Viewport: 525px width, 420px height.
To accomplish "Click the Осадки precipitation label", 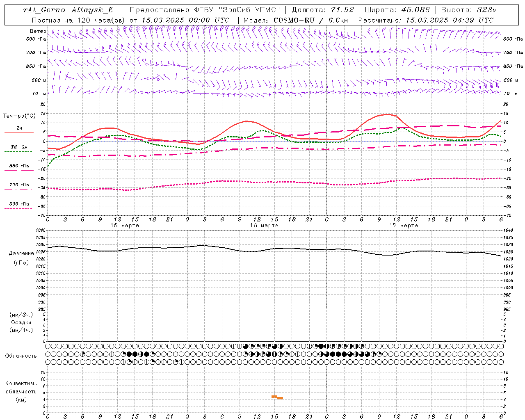I will (21, 322).
